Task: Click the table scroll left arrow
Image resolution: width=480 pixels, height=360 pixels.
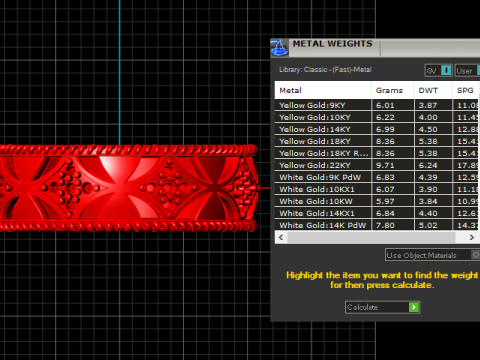Action: point(281,237)
